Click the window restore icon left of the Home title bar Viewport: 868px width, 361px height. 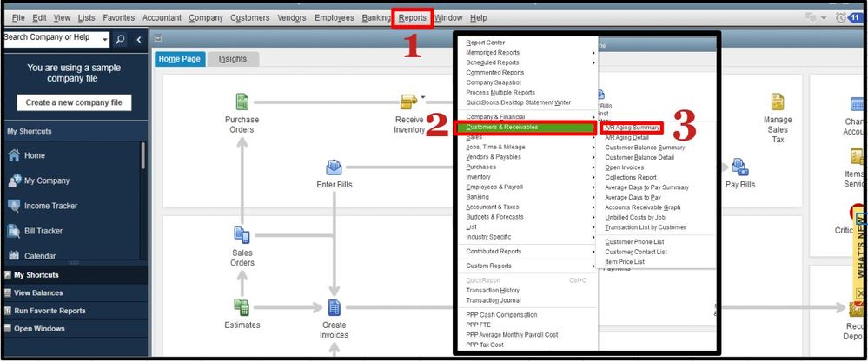click(158, 39)
